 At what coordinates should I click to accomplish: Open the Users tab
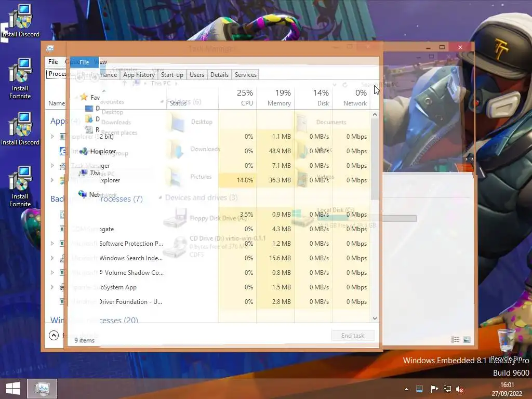(197, 75)
